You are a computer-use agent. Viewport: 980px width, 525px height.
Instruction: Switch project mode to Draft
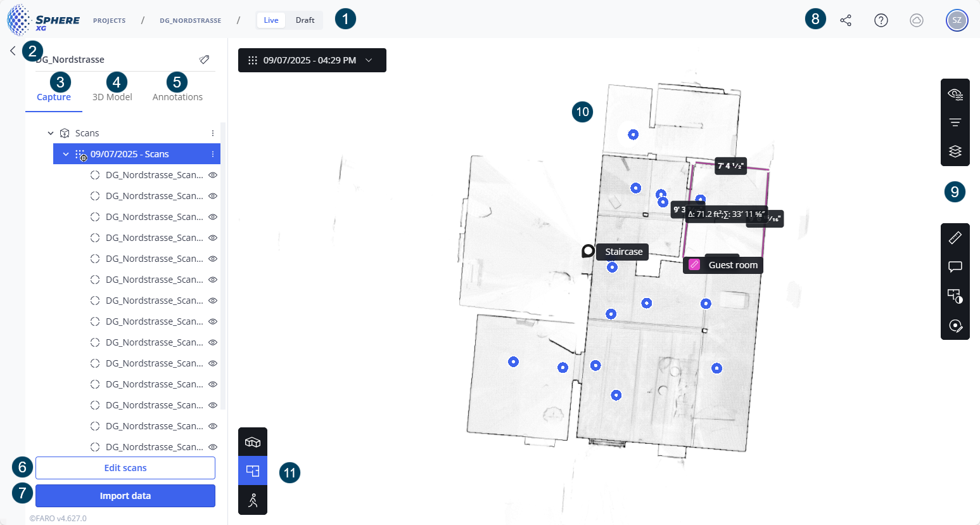pyautogui.click(x=305, y=20)
